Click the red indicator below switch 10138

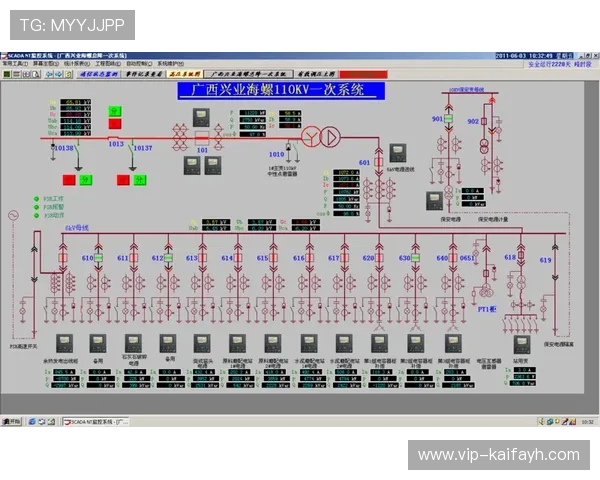coord(69,180)
